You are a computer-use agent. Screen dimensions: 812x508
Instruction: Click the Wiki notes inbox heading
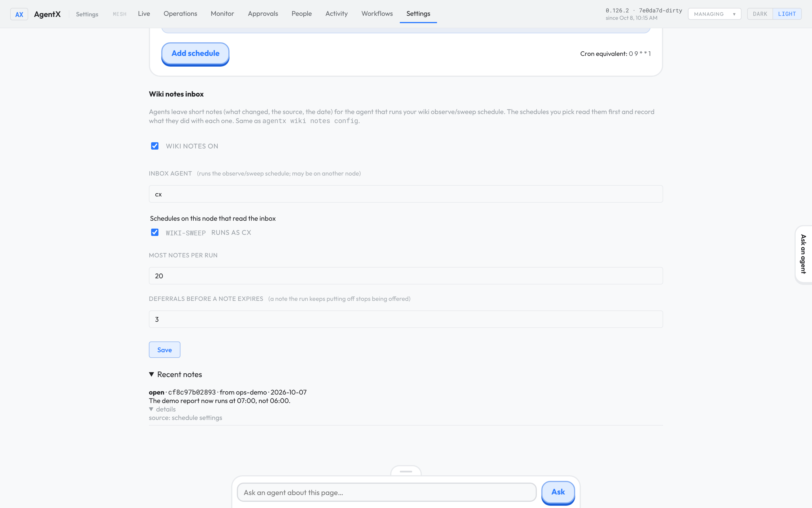click(x=176, y=94)
